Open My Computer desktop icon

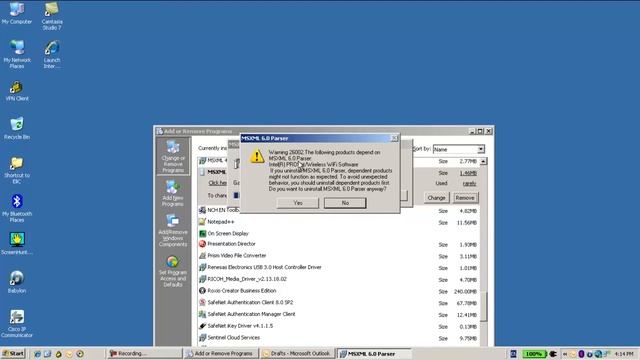coord(17,13)
